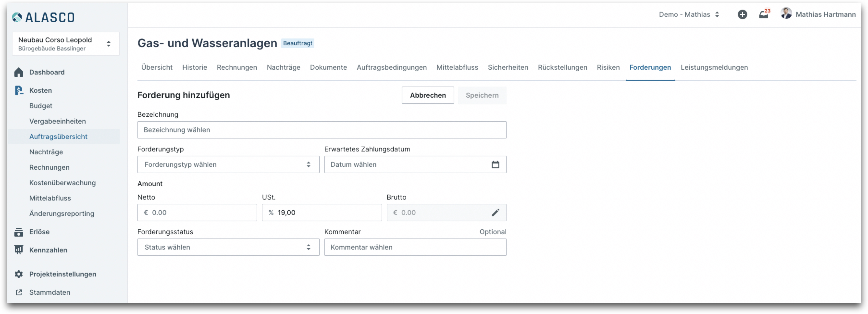Open the Forderungstyp wählen dropdown
Image resolution: width=868 pixels, height=314 pixels.
[x=228, y=165]
